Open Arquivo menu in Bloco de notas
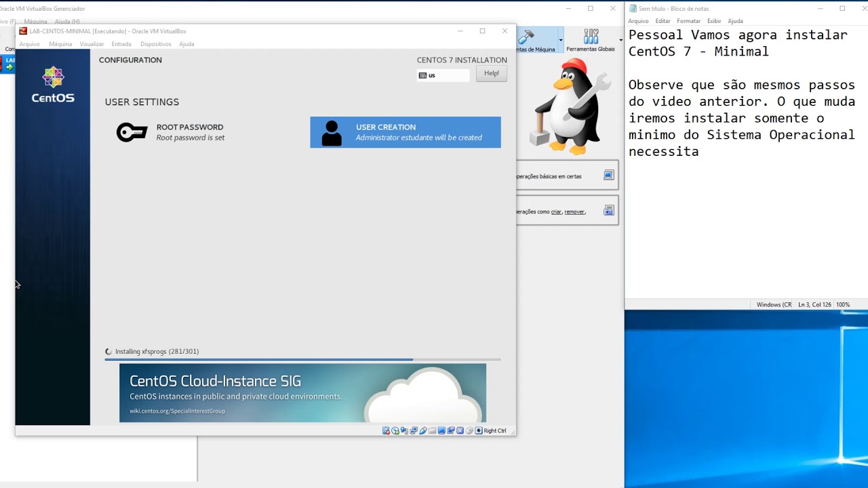Viewport: 868px width, 488px height. (x=638, y=21)
